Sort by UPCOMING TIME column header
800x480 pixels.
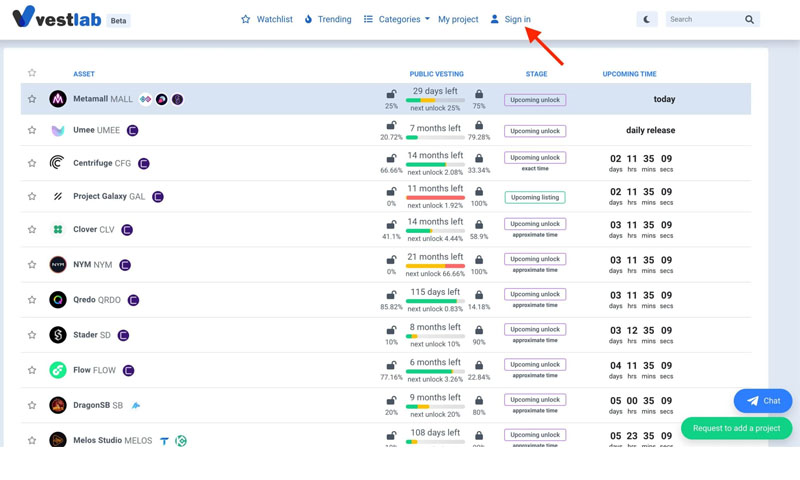(630, 74)
